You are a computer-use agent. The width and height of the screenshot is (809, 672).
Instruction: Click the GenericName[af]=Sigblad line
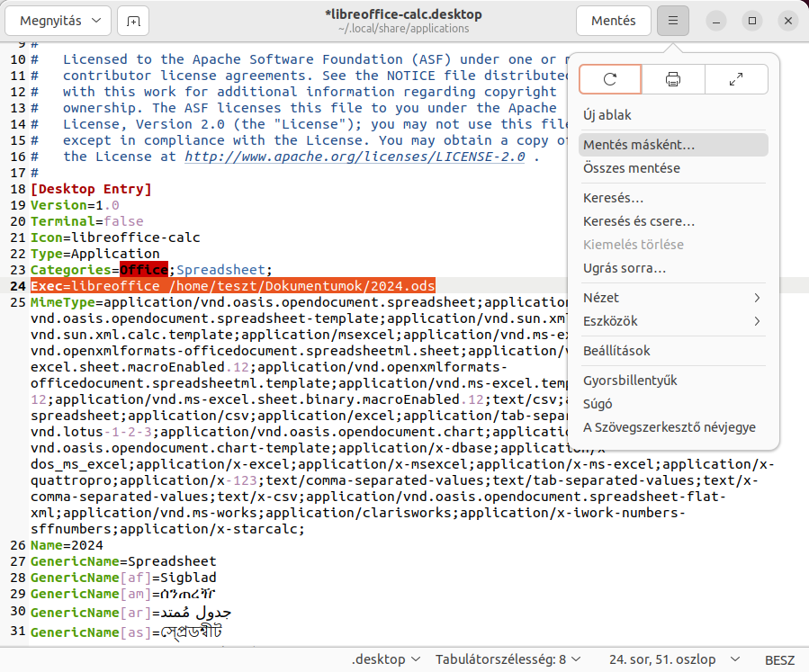[x=123, y=578]
